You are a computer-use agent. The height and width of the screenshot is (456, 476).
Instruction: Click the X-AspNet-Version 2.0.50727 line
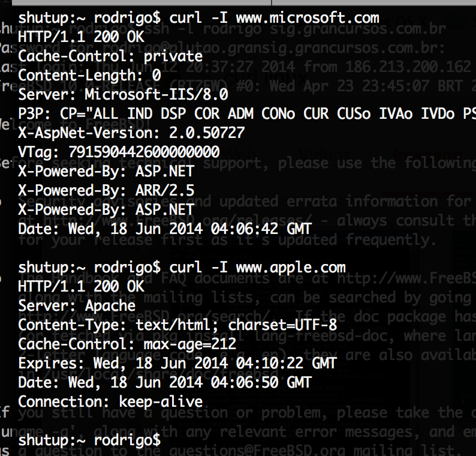(x=131, y=133)
